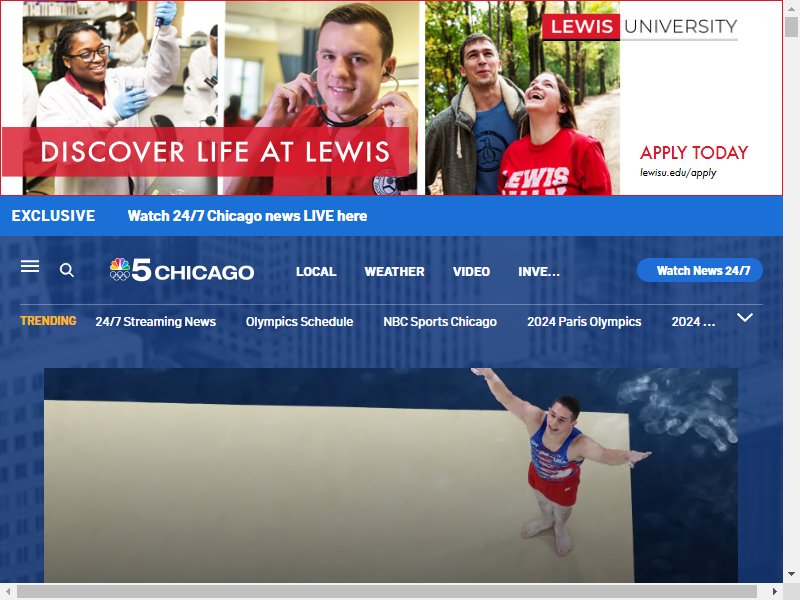The width and height of the screenshot is (800, 600).
Task: Open NBC Sports Chicago trending link
Action: 440,321
